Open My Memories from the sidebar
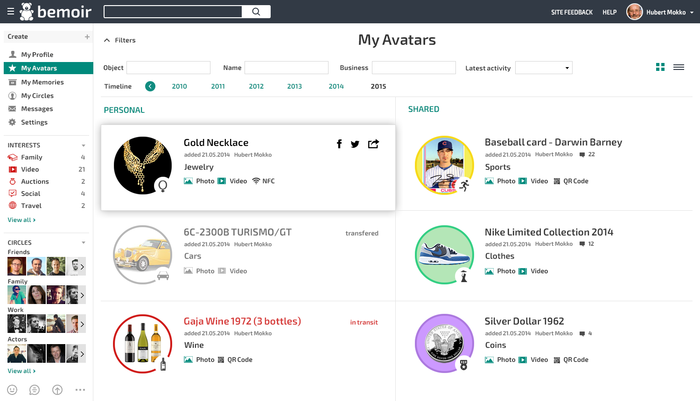The width and height of the screenshot is (700, 401). coord(41,82)
